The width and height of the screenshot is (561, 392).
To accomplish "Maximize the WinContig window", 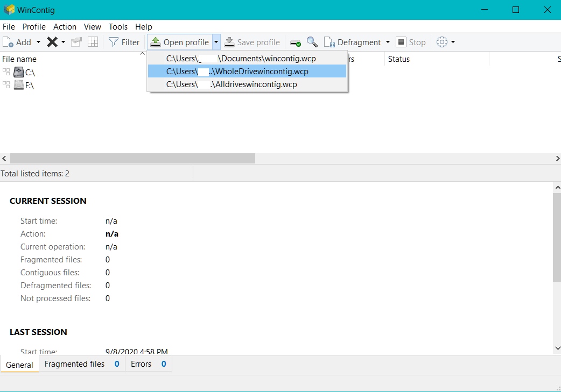I will tap(516, 10).
